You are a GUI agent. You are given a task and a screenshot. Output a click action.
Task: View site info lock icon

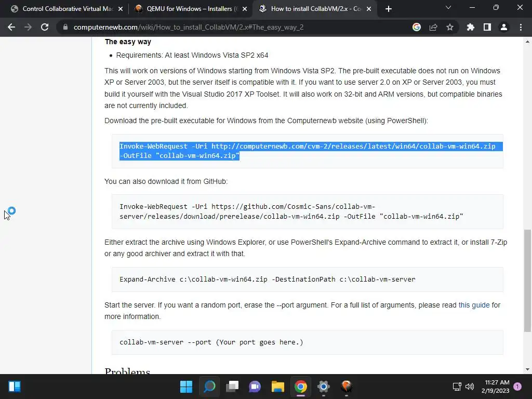65,27
